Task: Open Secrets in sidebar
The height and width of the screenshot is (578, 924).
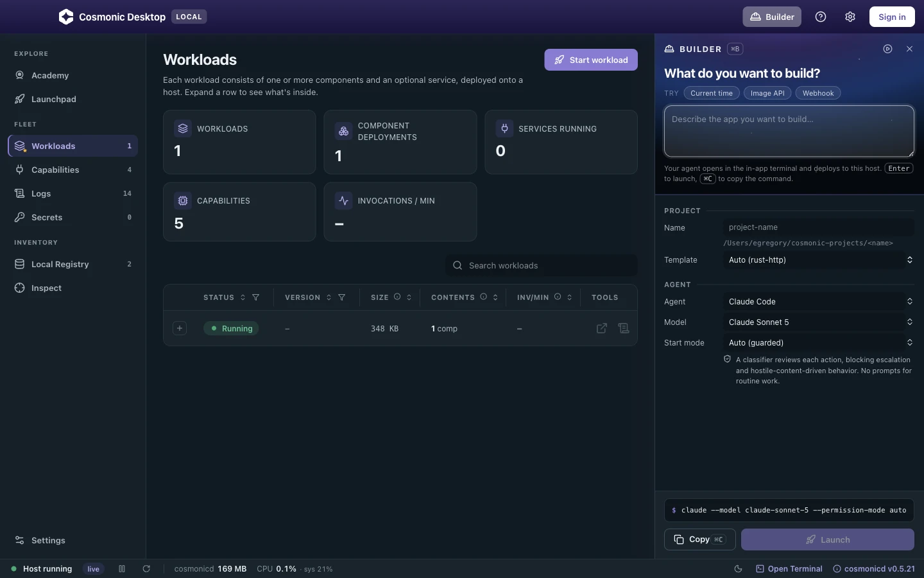Action: (73, 217)
